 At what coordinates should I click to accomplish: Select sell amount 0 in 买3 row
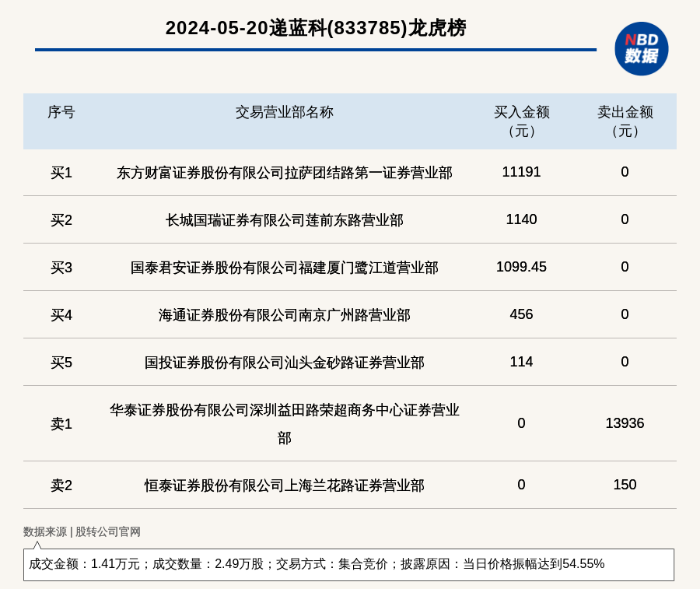625,267
